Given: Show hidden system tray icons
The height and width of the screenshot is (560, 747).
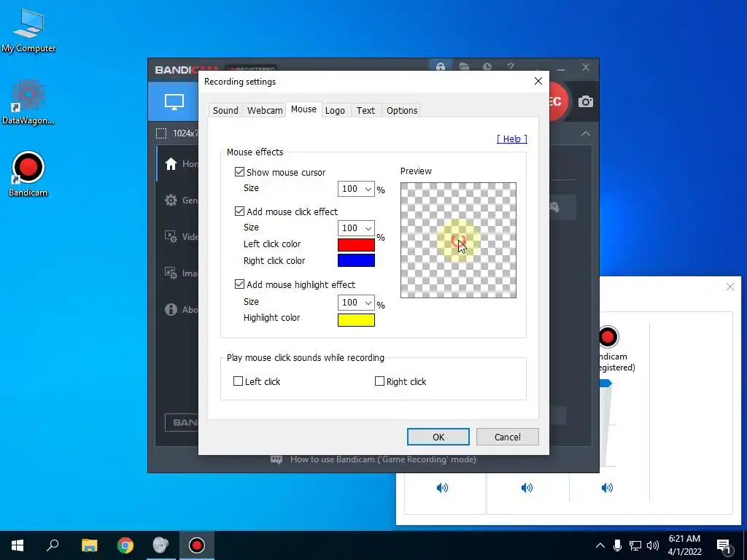Looking at the screenshot, I should coord(600,545).
